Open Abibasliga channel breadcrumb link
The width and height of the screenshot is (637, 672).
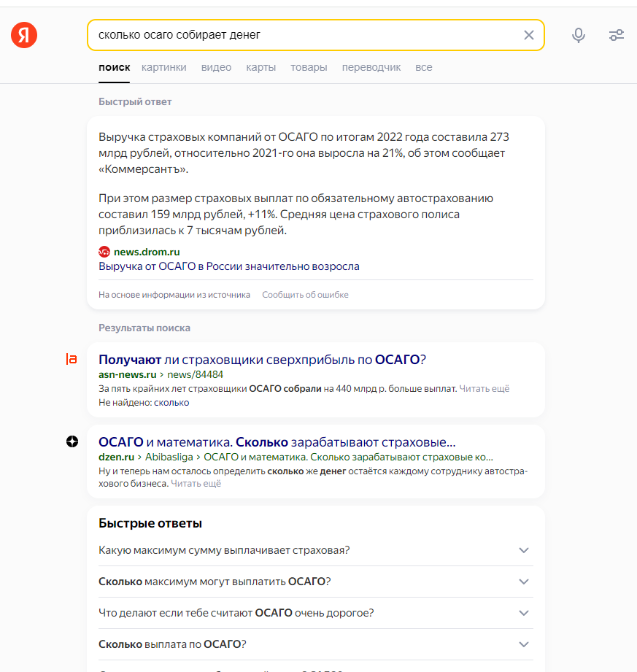coord(169,457)
